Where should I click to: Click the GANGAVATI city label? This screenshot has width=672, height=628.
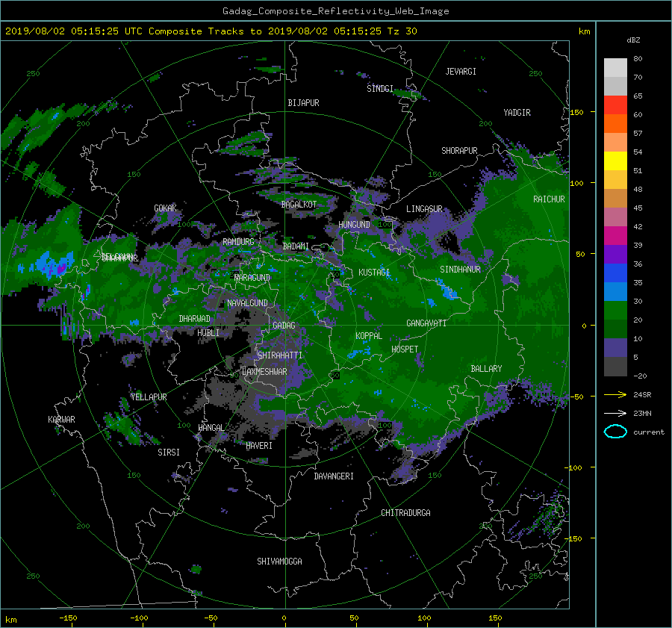pyautogui.click(x=426, y=323)
